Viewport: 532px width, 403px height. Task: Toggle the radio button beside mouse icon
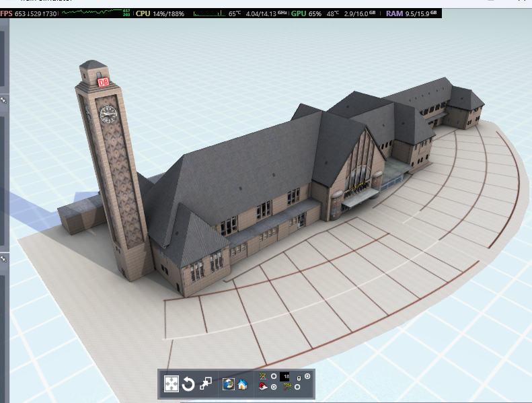(307, 376)
